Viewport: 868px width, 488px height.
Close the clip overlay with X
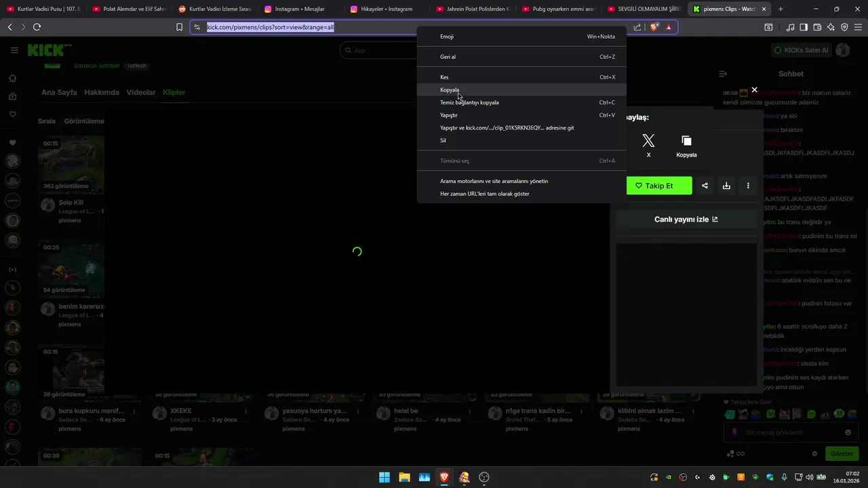(x=754, y=90)
